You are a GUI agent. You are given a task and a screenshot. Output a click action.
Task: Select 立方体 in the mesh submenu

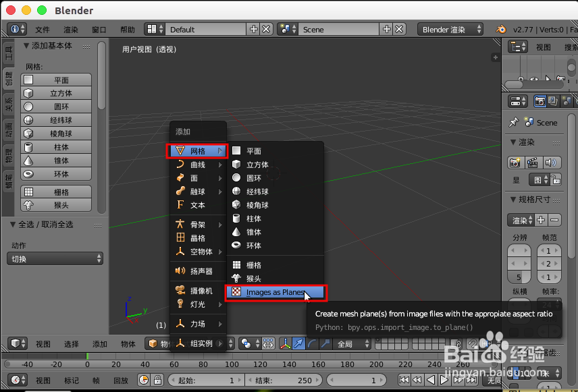275,165
